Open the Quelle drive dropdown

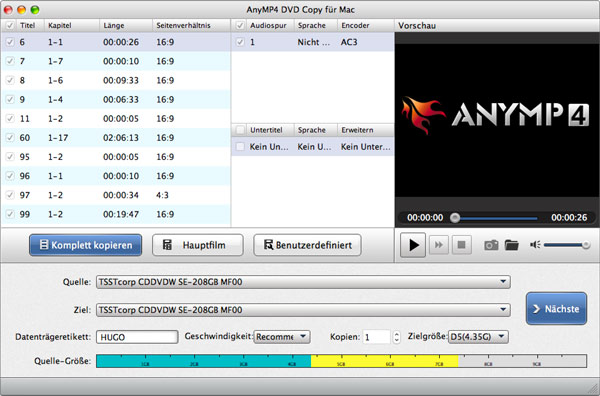coord(303,282)
